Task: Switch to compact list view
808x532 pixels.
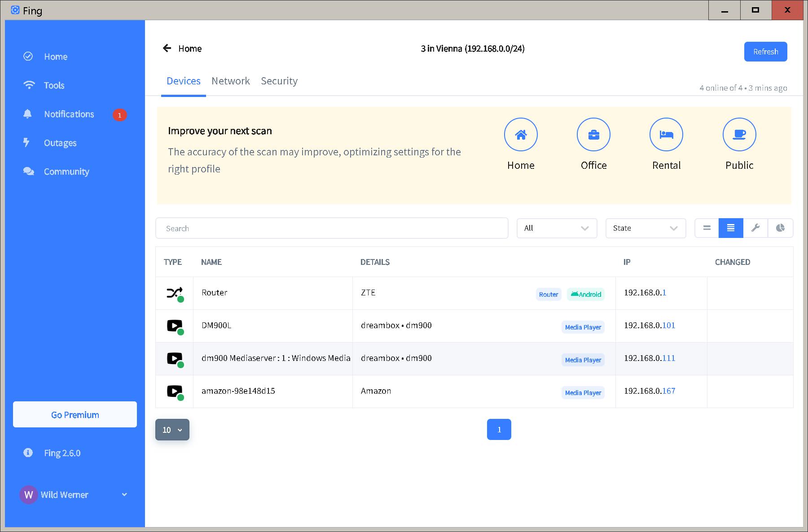Action: click(707, 228)
